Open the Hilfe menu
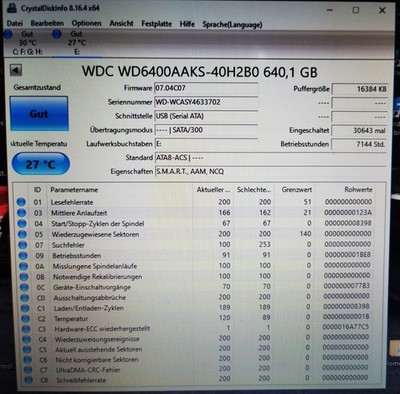The height and width of the screenshot is (394, 400). pyautogui.click(x=187, y=24)
